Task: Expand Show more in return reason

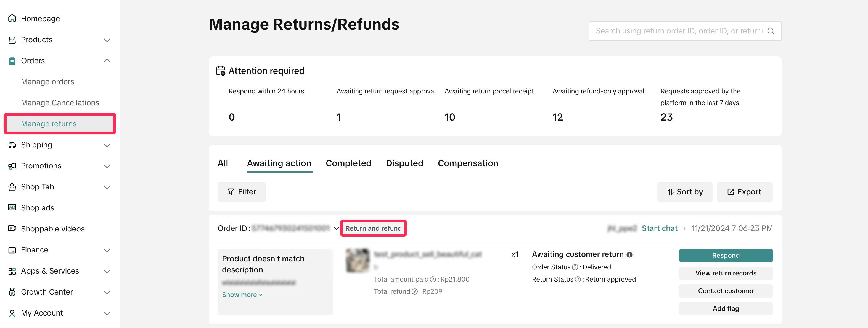Action: 242,295
